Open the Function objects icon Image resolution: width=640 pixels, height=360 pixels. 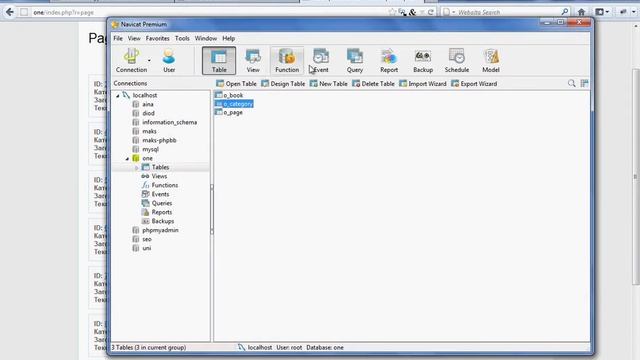(x=287, y=61)
